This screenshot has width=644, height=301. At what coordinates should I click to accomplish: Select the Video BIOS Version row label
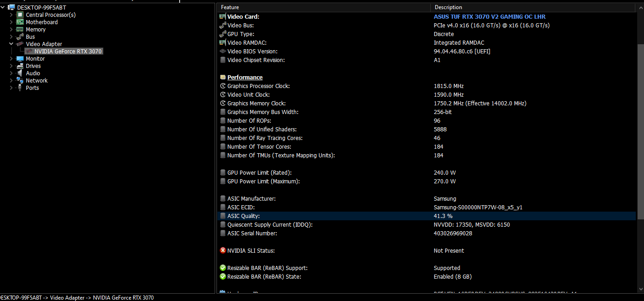252,51
